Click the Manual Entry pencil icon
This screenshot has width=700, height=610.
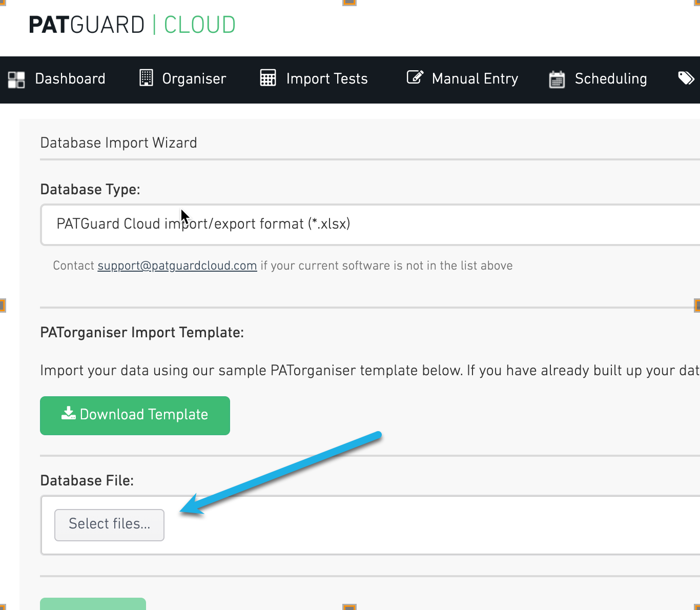(415, 77)
